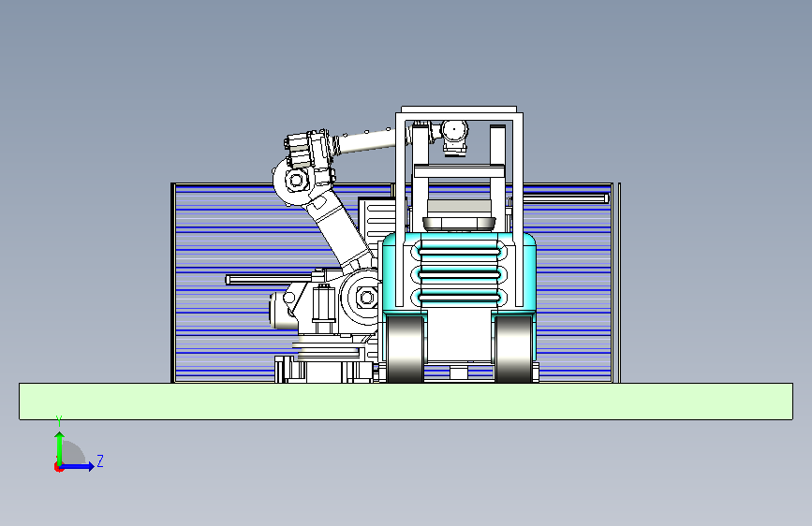Select the forklift overhead guard roof plate
812x526 pixels.
(x=459, y=110)
